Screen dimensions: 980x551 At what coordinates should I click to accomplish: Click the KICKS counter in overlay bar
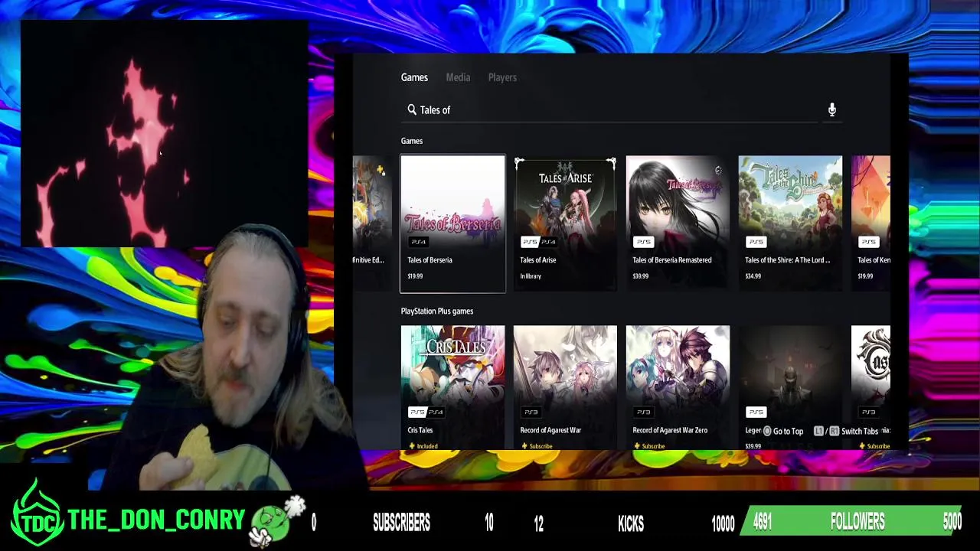point(631,523)
